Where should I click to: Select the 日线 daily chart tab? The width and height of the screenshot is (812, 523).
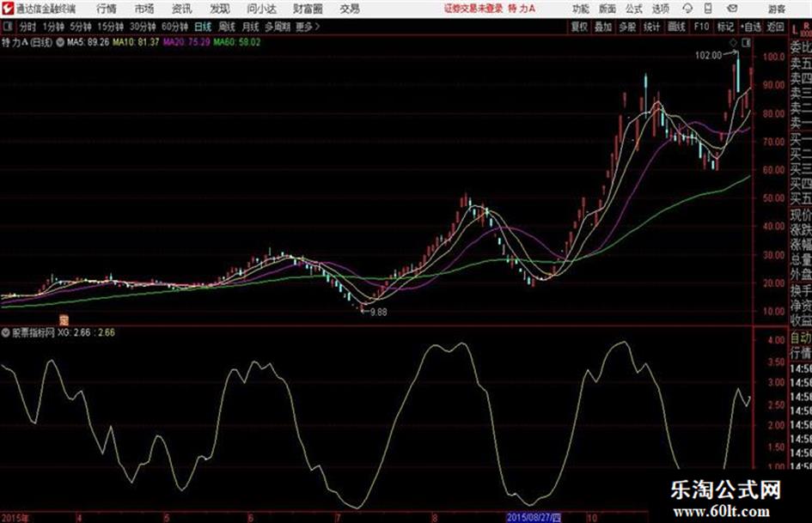[203, 27]
